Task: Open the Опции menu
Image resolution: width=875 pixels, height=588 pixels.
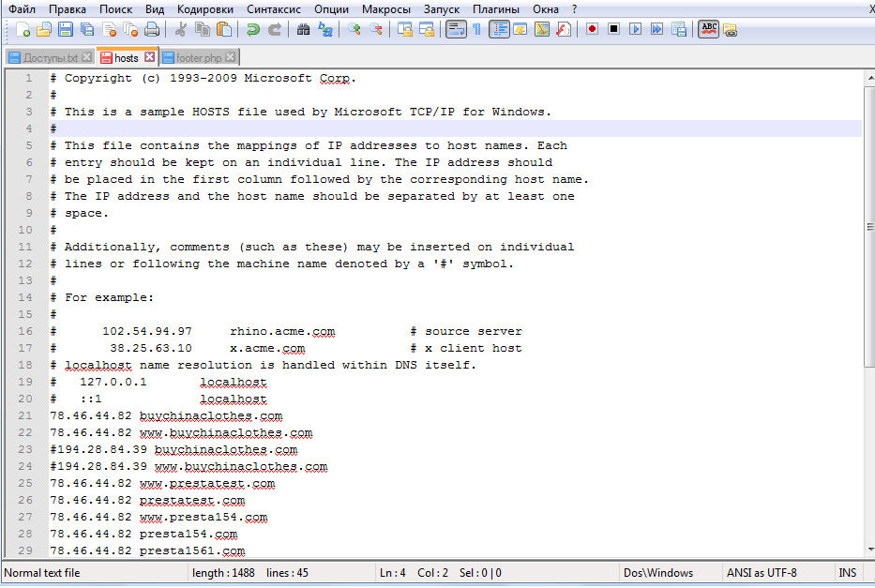Action: [331, 9]
